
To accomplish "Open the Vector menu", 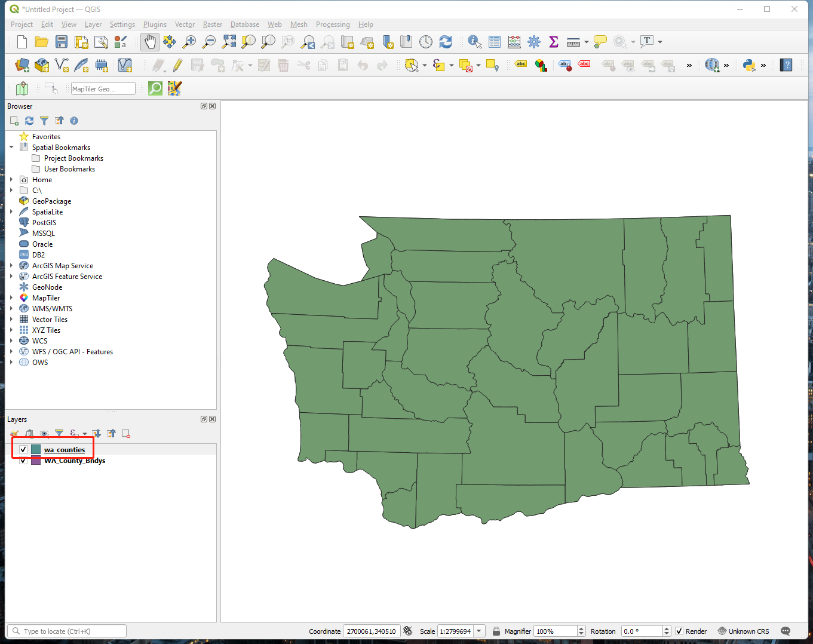I will (185, 24).
